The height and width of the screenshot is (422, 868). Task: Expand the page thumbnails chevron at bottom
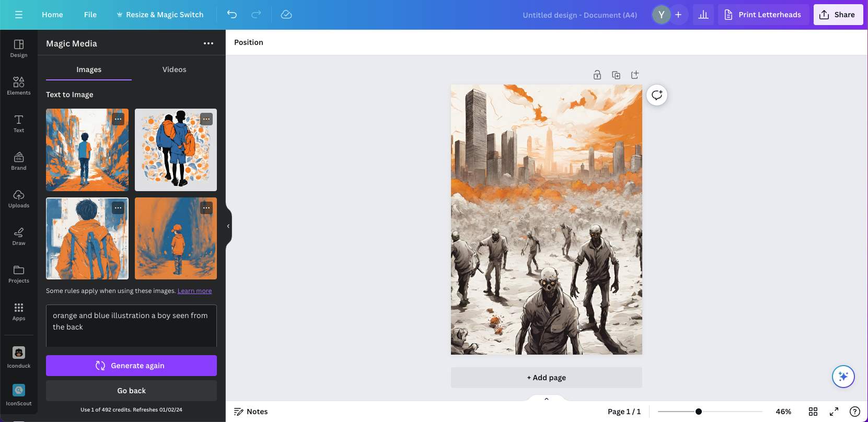(x=547, y=398)
